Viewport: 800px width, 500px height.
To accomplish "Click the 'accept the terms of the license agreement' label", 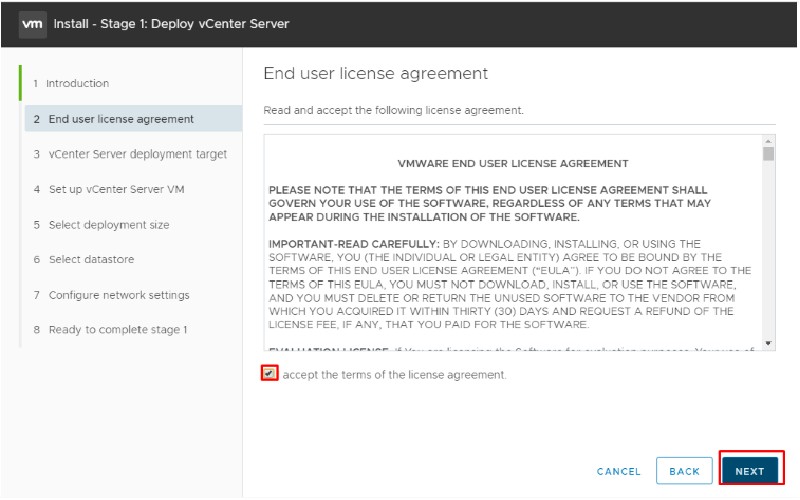I will pos(394,375).
